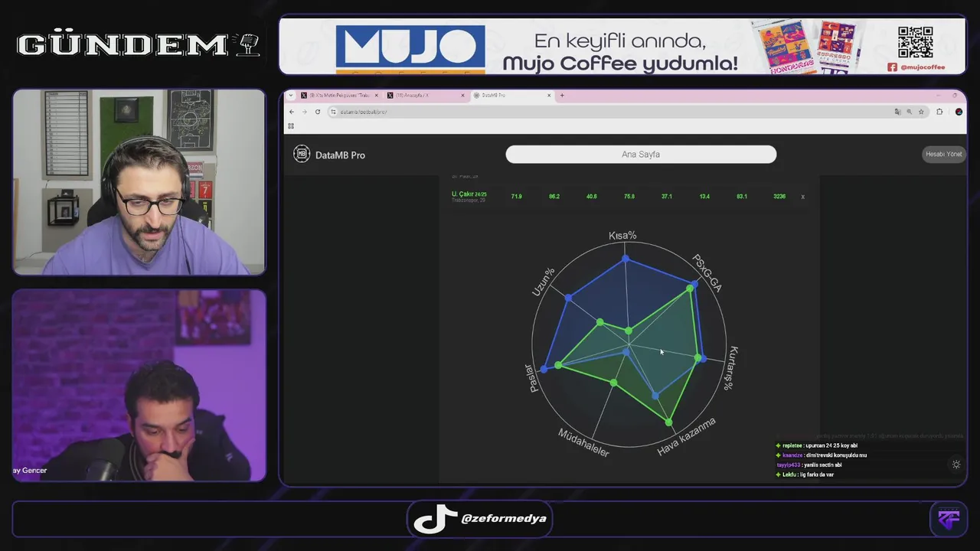Bookmark this page with the star icon
980x551 pixels.
coord(921,112)
